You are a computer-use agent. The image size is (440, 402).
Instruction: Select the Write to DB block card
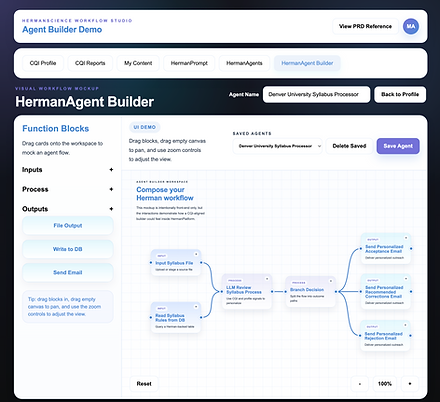(x=68, y=249)
